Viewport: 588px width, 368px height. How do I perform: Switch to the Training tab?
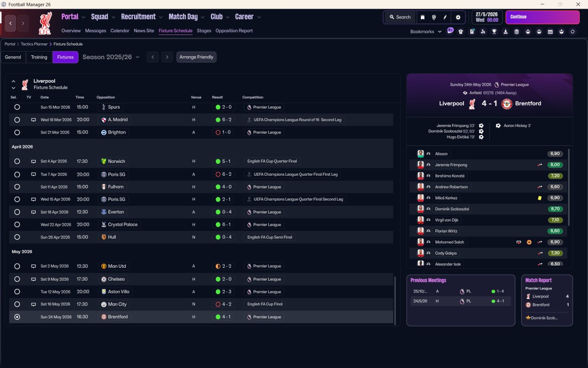point(39,57)
